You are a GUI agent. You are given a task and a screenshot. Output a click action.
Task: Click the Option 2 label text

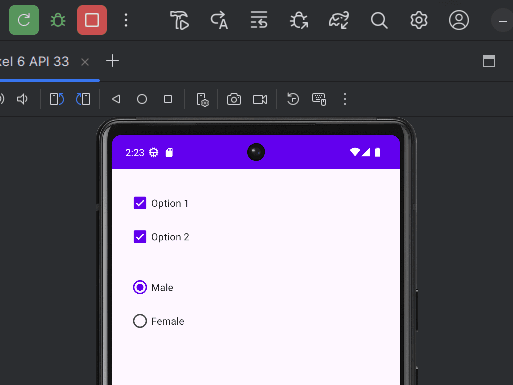tap(170, 237)
